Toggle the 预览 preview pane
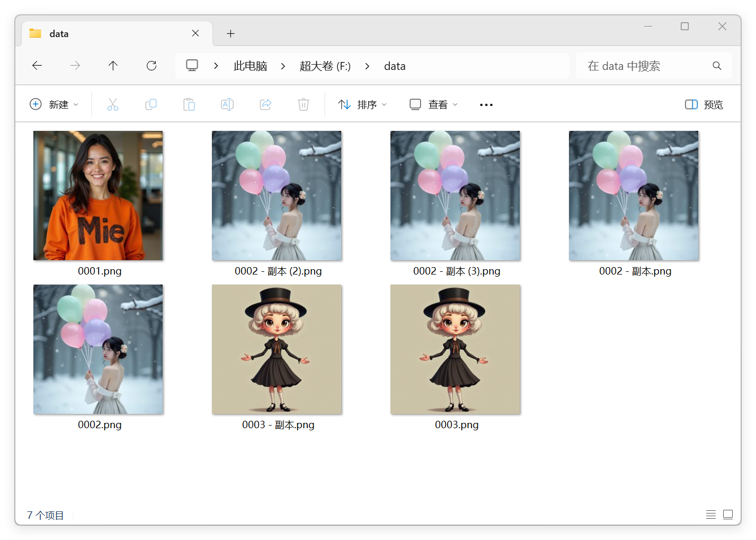 click(704, 104)
